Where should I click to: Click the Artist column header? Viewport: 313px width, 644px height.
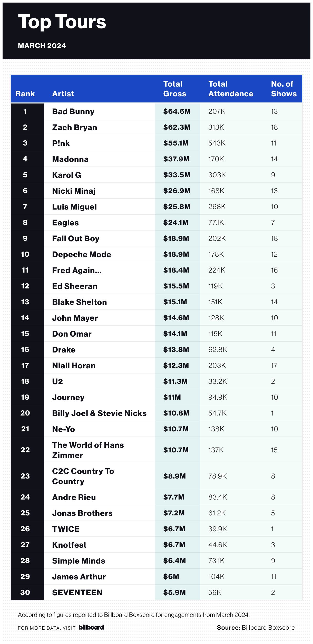coord(63,94)
